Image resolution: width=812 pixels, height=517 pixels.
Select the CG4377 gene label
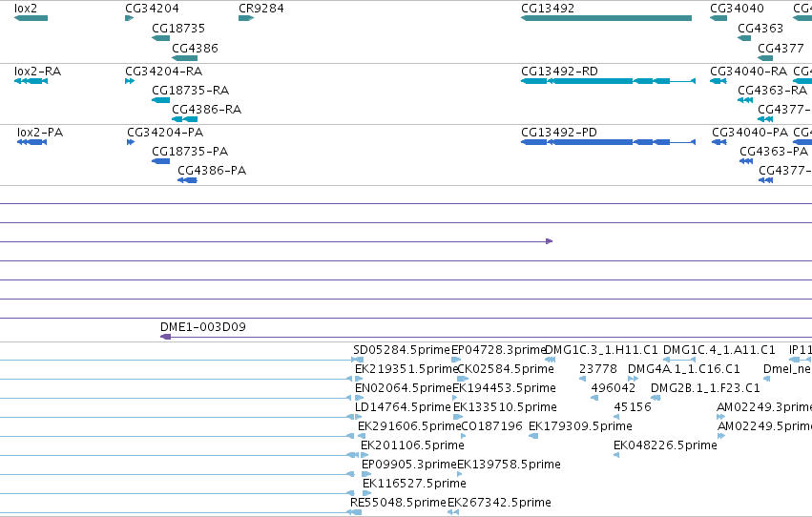tap(781, 48)
